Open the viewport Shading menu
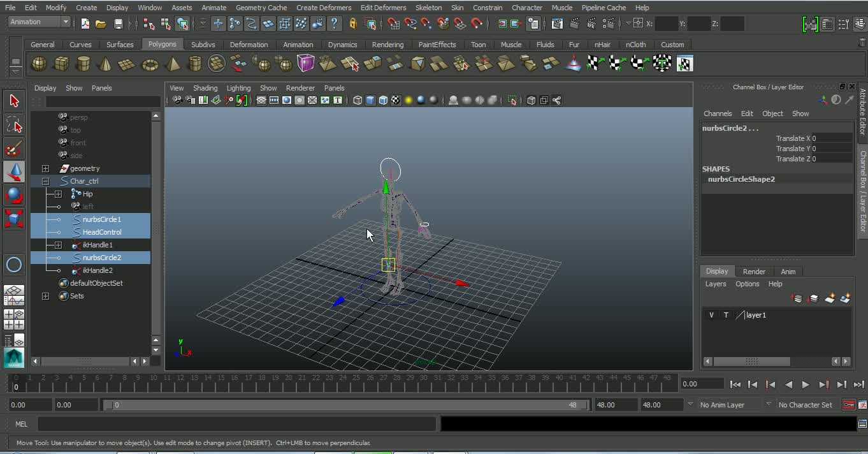868x454 pixels. 205,88
